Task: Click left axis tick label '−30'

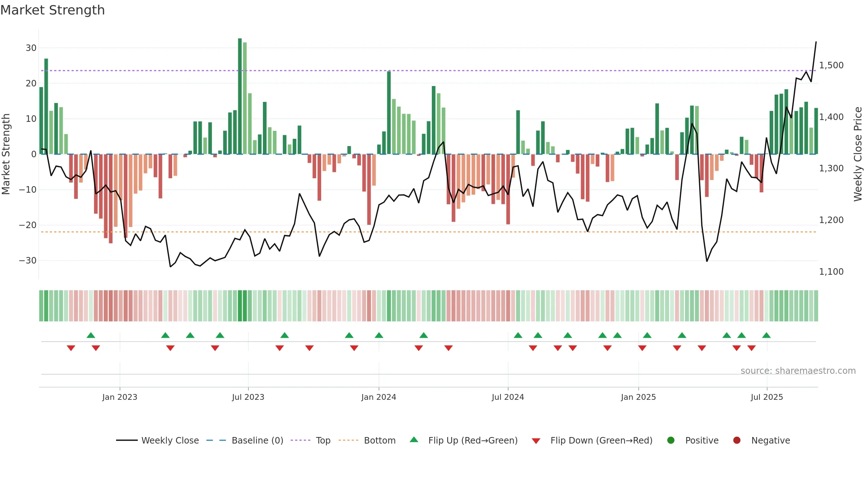Action: click(x=28, y=261)
